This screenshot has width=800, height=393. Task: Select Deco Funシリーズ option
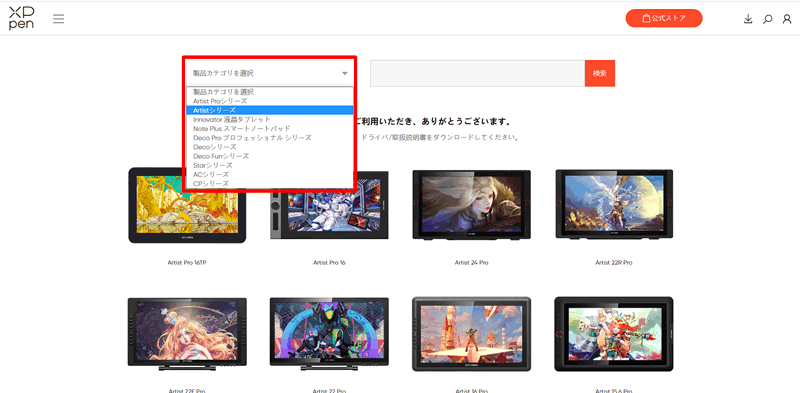[270, 156]
